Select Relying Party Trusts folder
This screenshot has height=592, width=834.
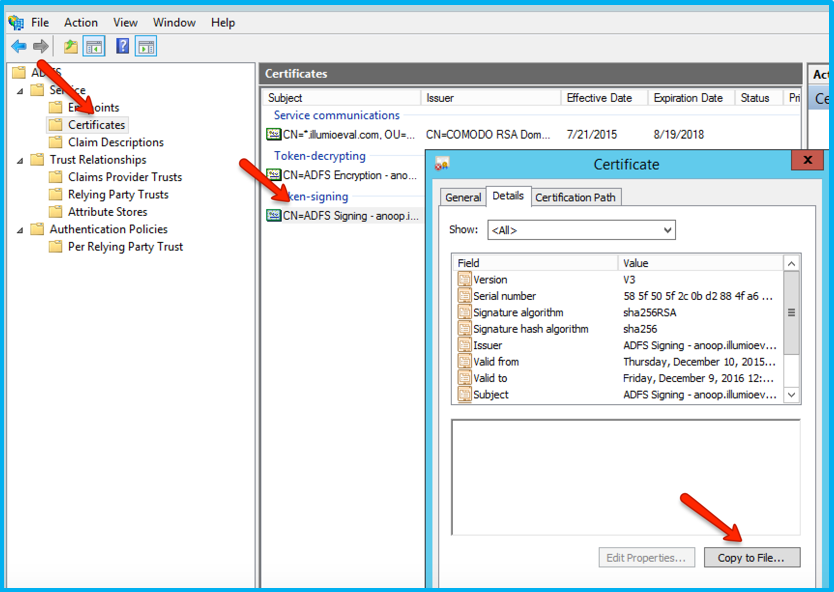coord(118,194)
